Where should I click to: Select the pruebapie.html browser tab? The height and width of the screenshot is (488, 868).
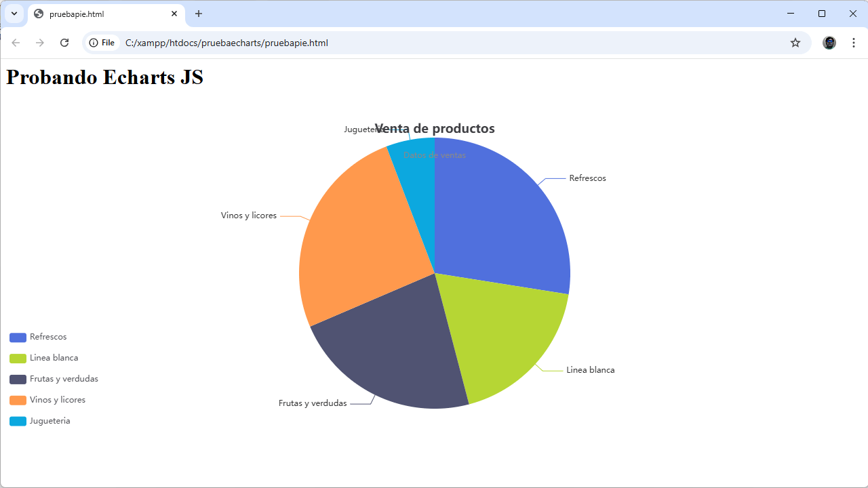pyautogui.click(x=106, y=14)
